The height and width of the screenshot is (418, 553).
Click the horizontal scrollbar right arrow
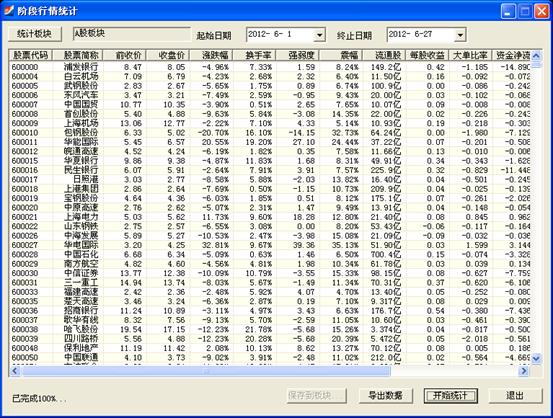click(524, 371)
